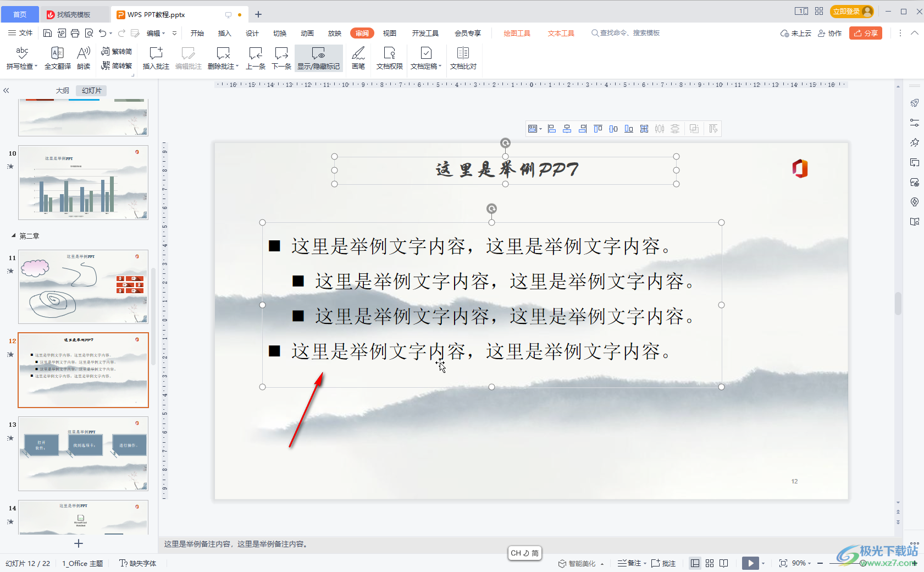The width and height of the screenshot is (924, 572).
Task: Click the Print icon in quick access
Action: [x=75, y=33]
